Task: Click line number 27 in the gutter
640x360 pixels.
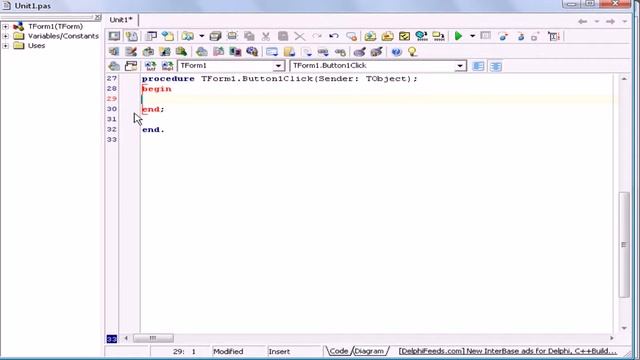Action: click(112, 78)
